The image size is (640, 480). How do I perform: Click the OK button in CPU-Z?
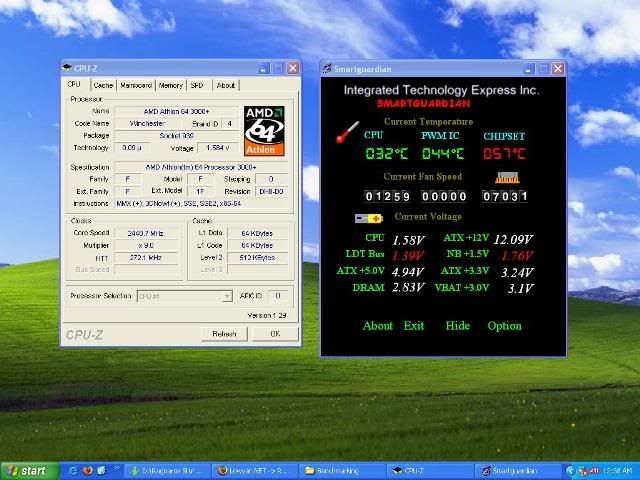pos(275,334)
